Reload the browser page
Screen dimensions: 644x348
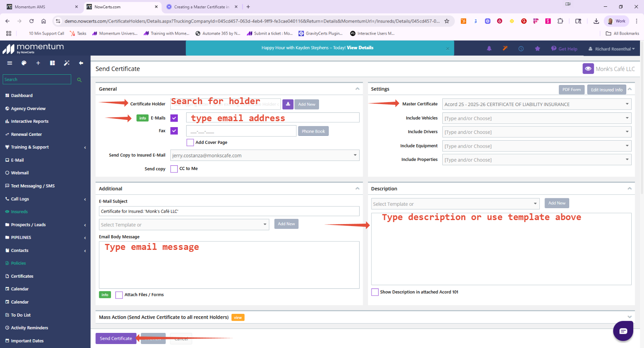[31, 21]
